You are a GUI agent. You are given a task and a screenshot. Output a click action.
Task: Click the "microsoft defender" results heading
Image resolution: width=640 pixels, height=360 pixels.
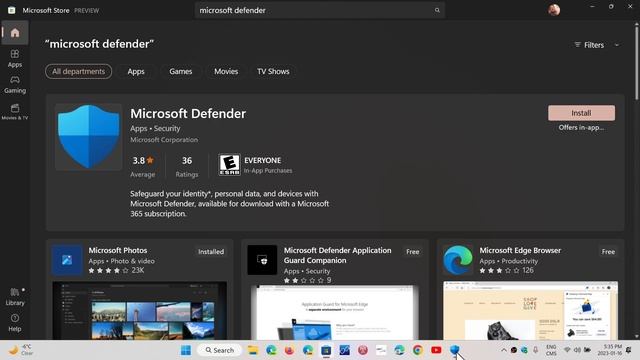point(99,44)
